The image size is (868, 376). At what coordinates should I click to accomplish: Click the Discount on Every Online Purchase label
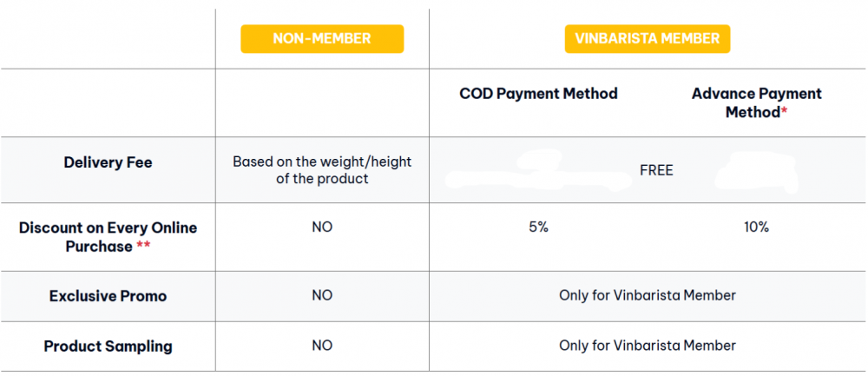pos(108,237)
